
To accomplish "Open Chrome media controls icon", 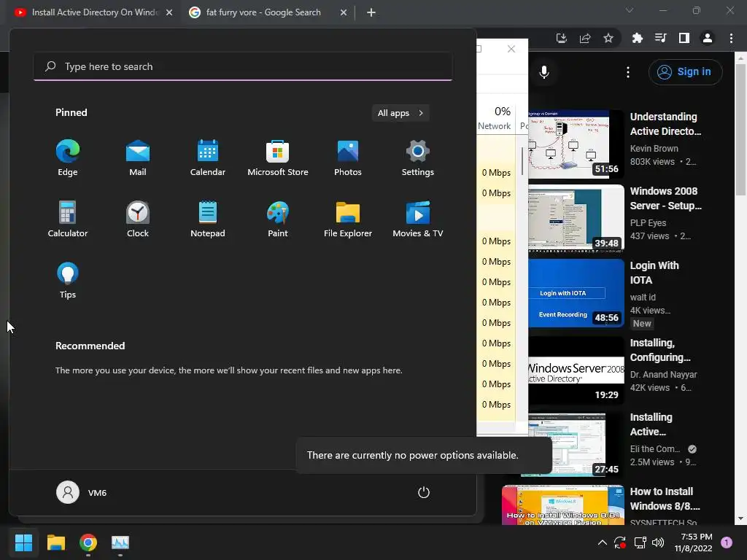I will click(661, 38).
